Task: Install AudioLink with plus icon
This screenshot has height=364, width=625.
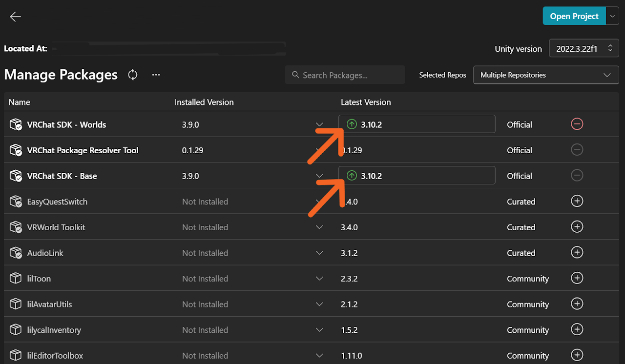Action: coord(577,253)
